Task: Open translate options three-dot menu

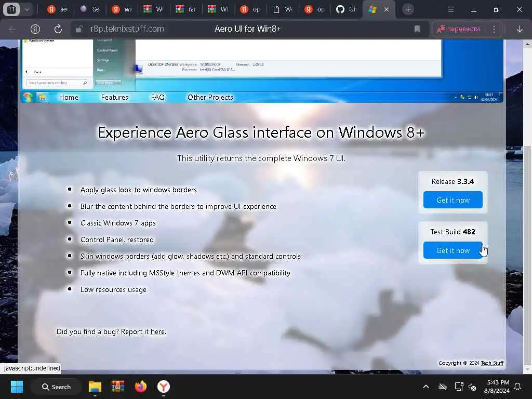Action: (494, 29)
